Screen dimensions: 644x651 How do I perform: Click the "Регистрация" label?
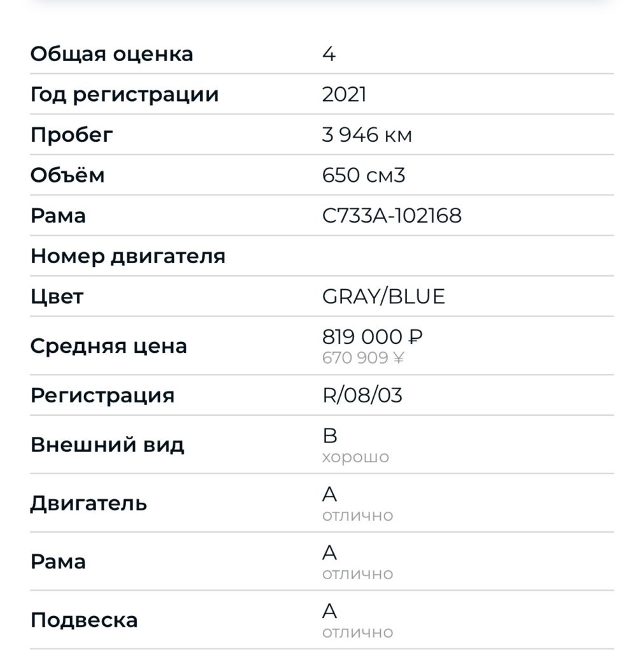coord(102,395)
